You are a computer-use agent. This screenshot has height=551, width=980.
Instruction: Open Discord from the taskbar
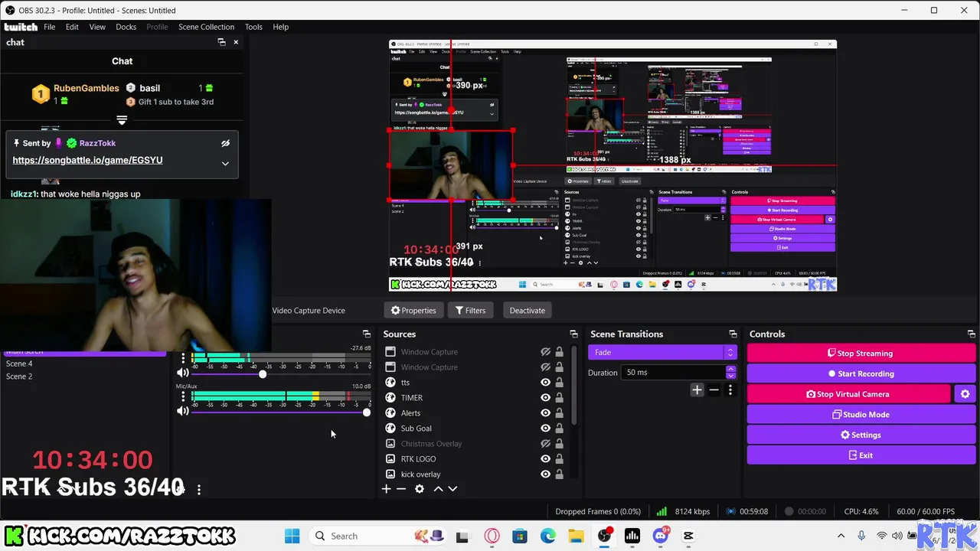pyautogui.click(x=661, y=536)
